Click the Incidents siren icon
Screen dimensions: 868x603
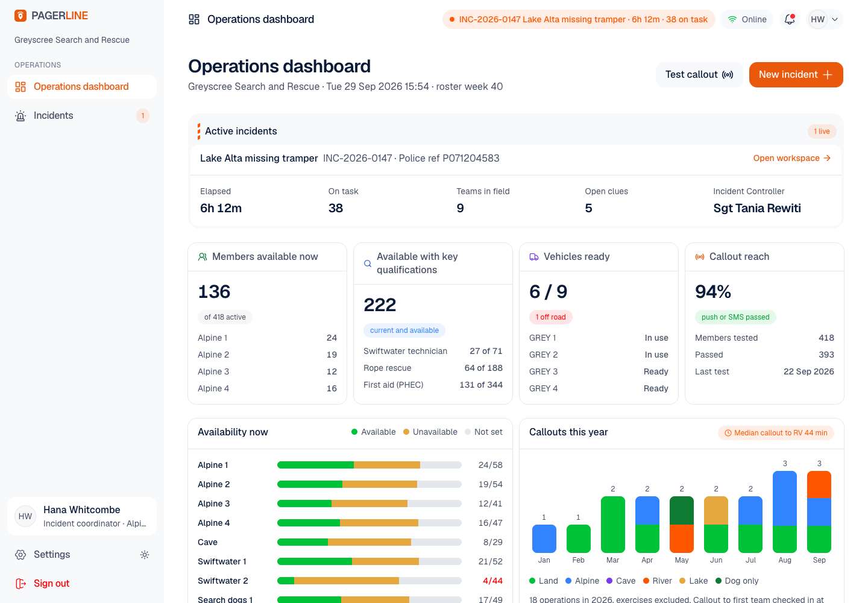point(20,116)
